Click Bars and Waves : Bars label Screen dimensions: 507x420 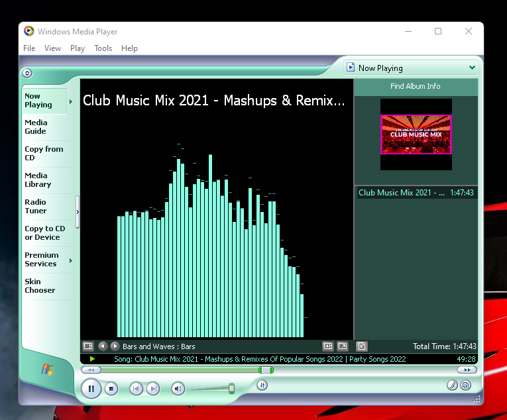coord(159,346)
